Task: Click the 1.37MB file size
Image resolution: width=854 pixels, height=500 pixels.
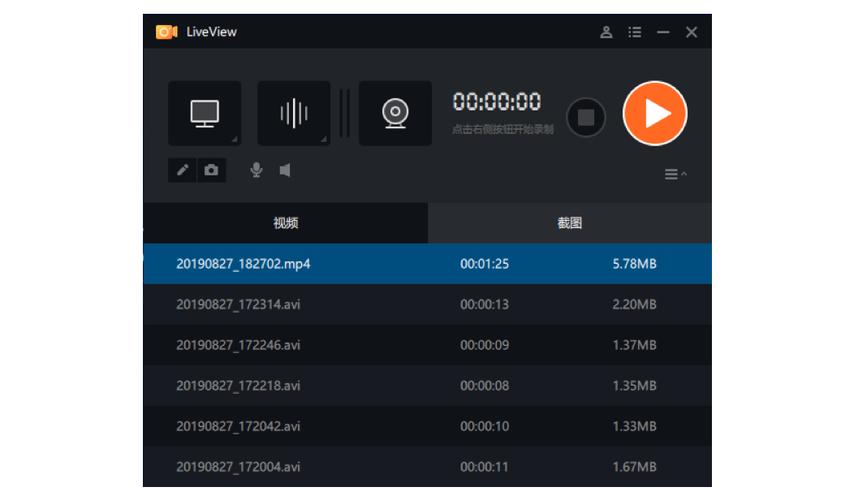Action: (634, 345)
